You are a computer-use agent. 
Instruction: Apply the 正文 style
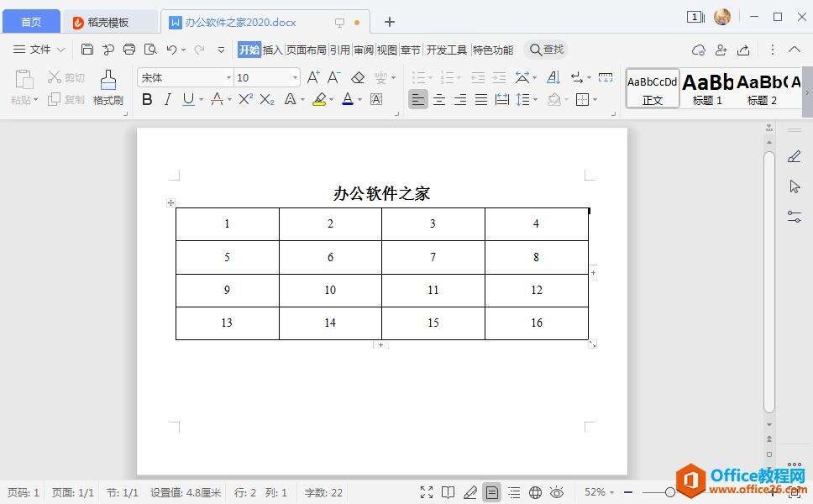(653, 88)
